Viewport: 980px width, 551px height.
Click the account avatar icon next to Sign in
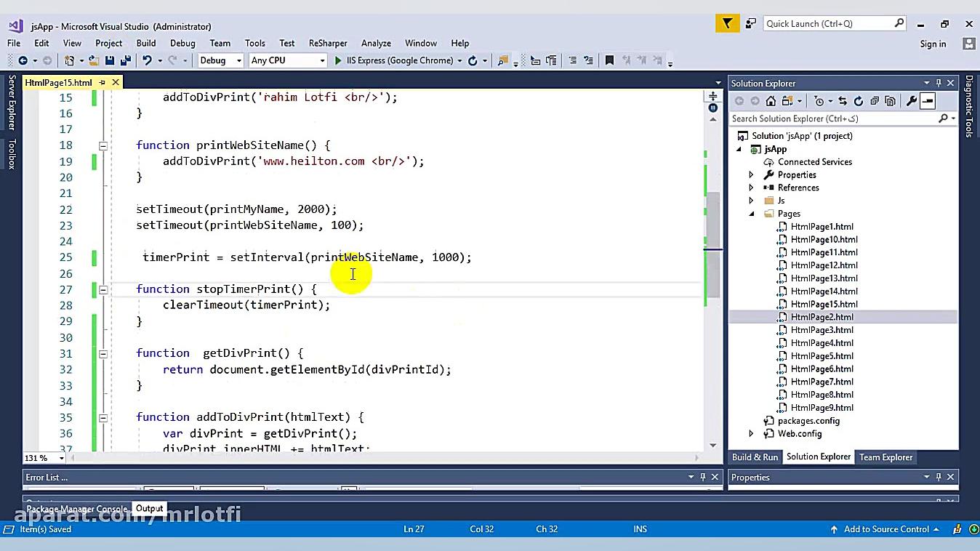[x=968, y=44]
